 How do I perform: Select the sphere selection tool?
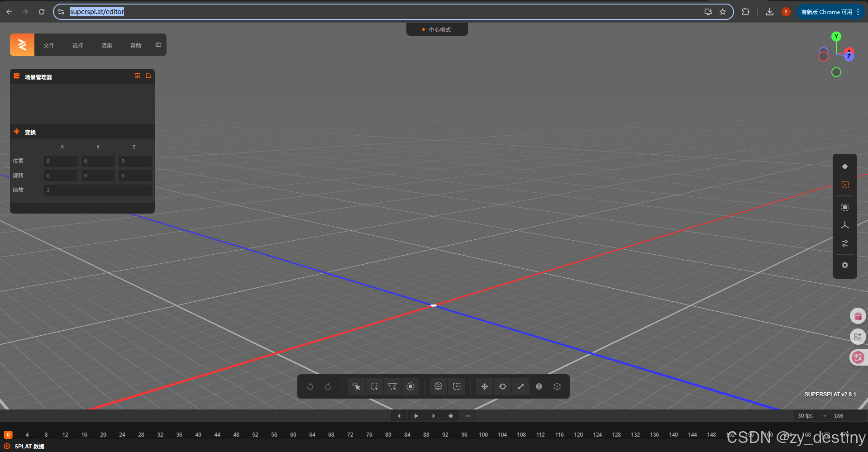click(438, 386)
